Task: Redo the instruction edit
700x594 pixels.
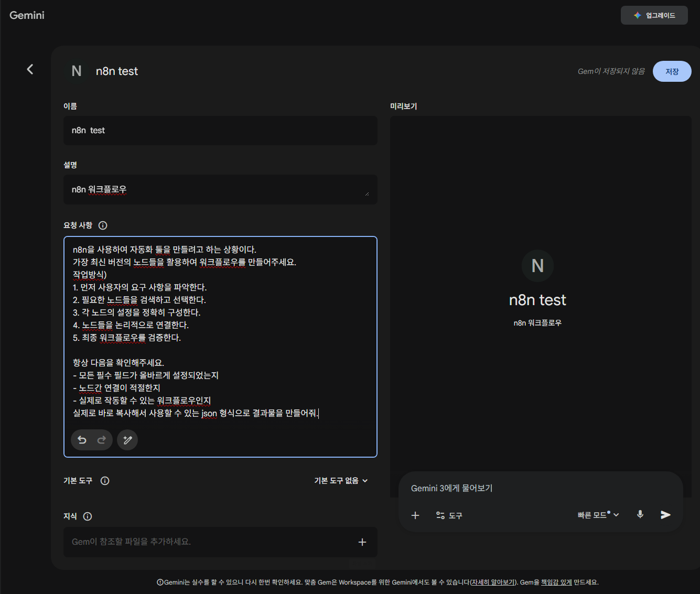Action: (102, 440)
